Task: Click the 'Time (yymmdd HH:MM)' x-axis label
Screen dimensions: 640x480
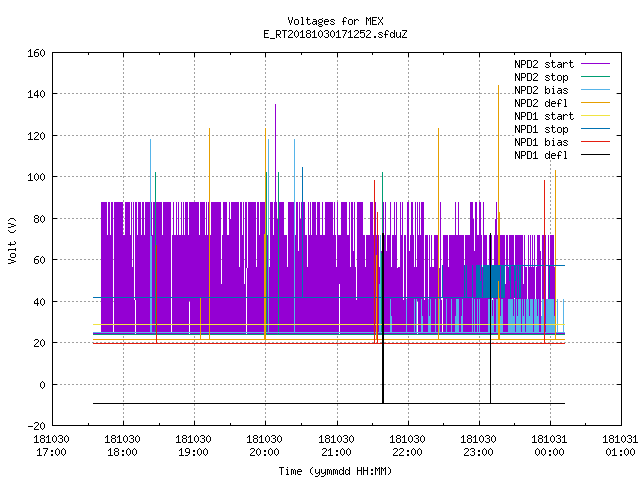Action: pyautogui.click(x=335, y=471)
